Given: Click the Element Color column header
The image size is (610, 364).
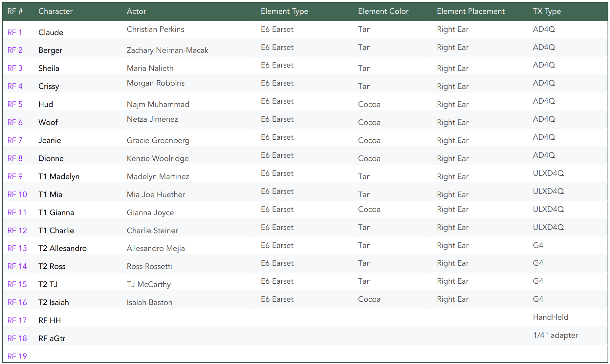Looking at the screenshot, I should pyautogui.click(x=383, y=11).
